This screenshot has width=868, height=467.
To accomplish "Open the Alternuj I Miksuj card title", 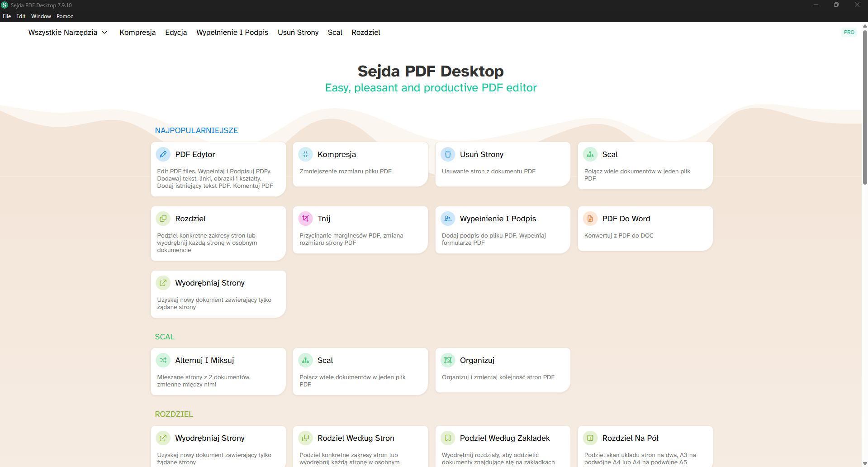I will pos(204,360).
